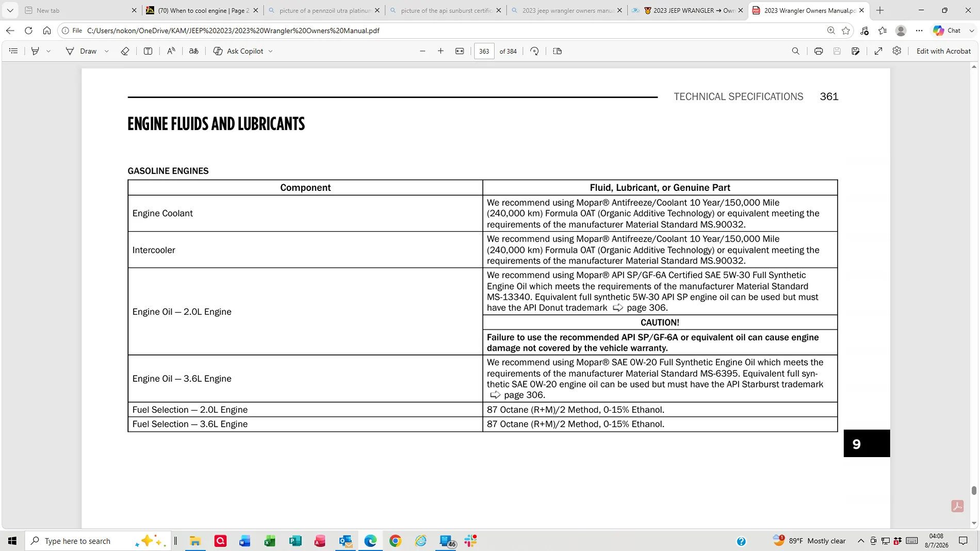Switch page view layout
The image size is (980, 551).
click(558, 51)
